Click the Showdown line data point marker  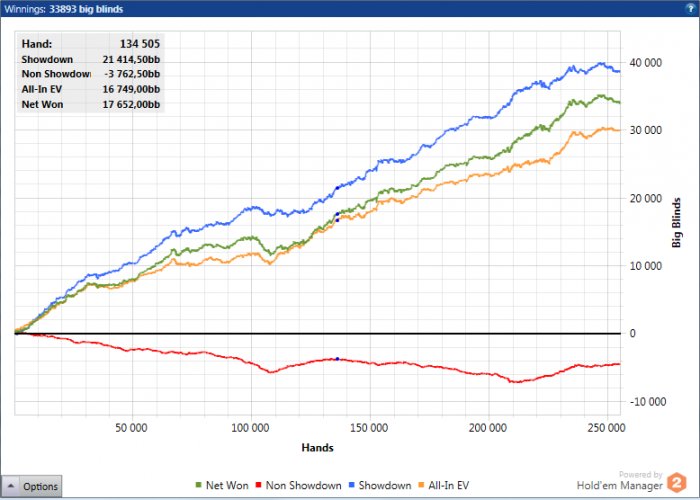[337, 188]
